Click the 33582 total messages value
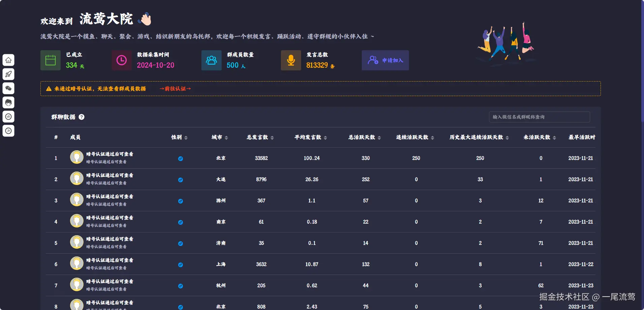Screen dimensions: 644x310 (x=261, y=158)
